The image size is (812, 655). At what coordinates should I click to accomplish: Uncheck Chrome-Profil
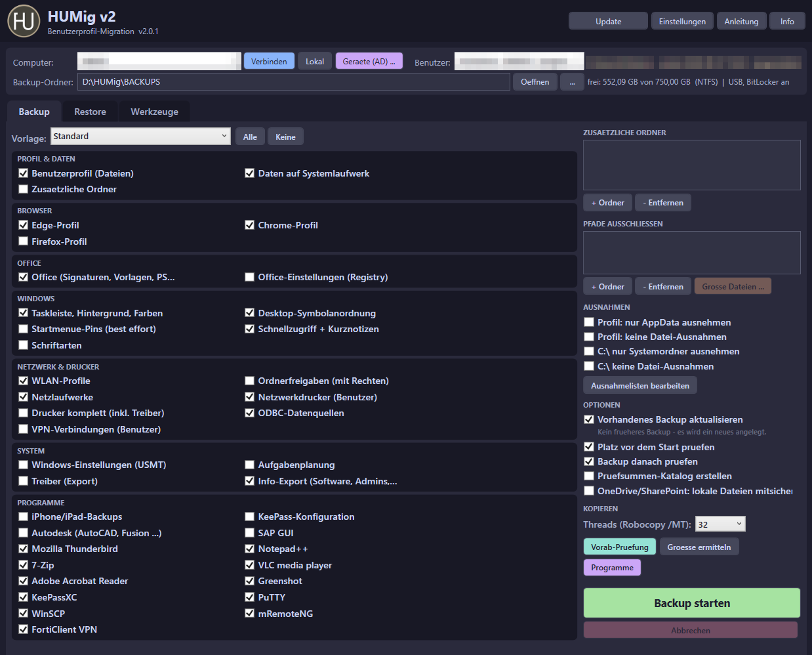pos(250,225)
